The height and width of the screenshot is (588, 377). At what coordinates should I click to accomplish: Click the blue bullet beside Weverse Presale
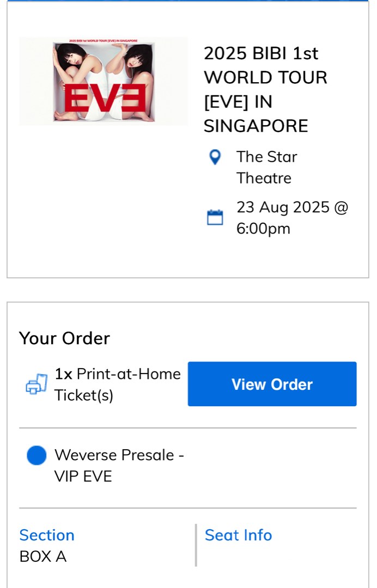click(x=37, y=455)
